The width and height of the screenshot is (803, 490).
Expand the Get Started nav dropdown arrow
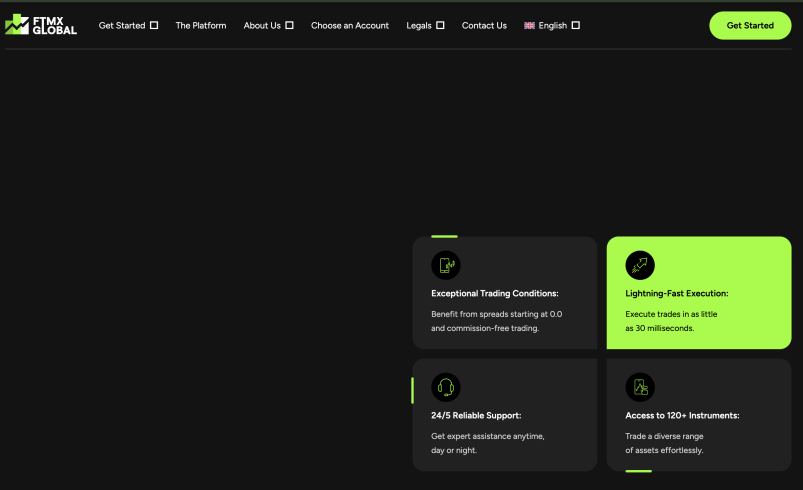(154, 26)
